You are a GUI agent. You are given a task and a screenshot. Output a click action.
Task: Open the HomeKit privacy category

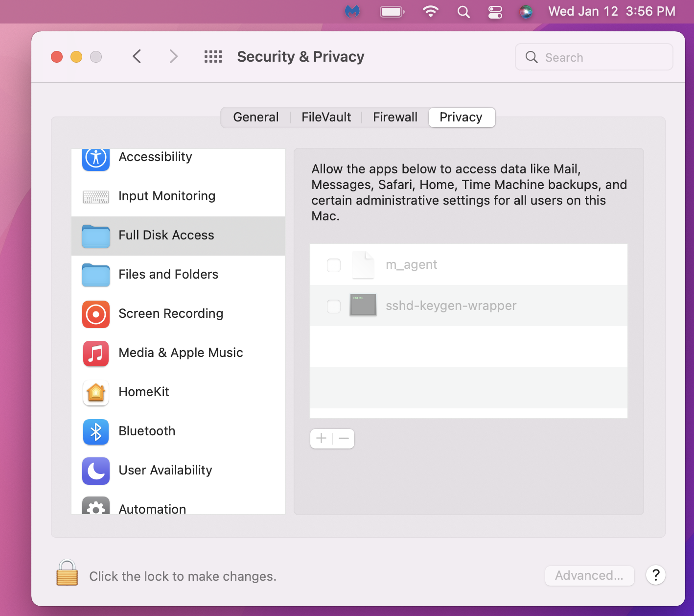pyautogui.click(x=144, y=392)
